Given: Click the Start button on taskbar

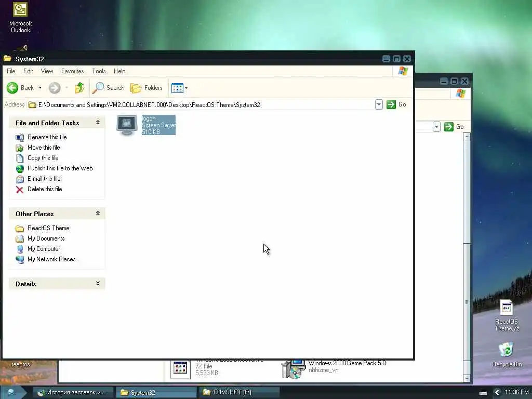Looking at the screenshot, I should click(12, 392).
